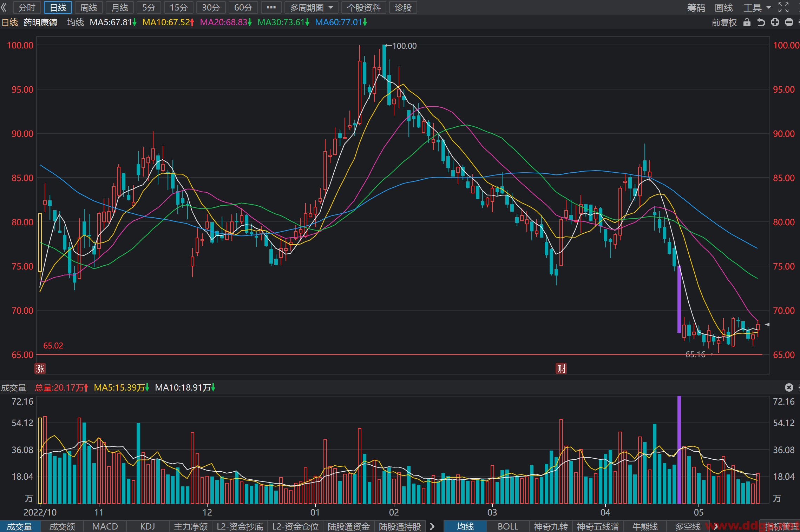Screen dimensions: 800x532
Task: Expand more periods with the ellipsis button
Action: pos(271,7)
